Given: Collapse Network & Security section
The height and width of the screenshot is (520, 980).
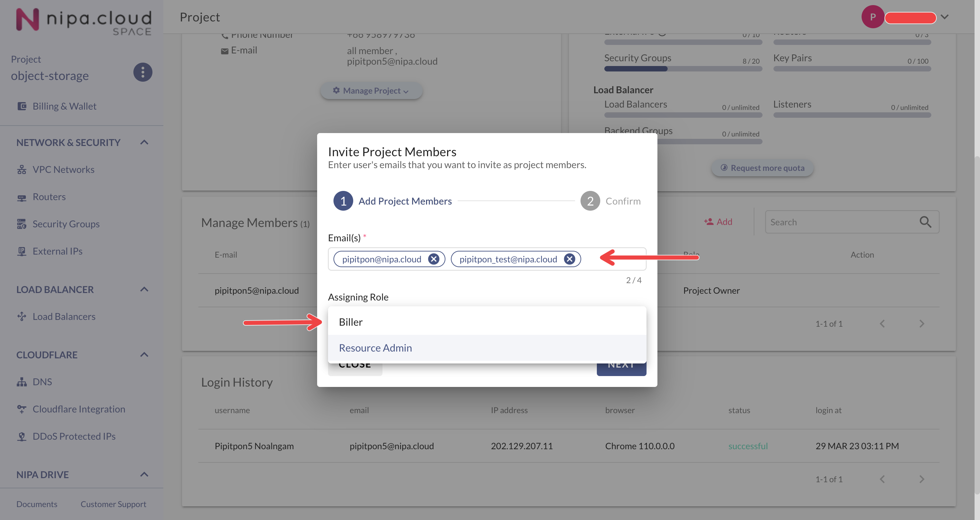Looking at the screenshot, I should [144, 142].
